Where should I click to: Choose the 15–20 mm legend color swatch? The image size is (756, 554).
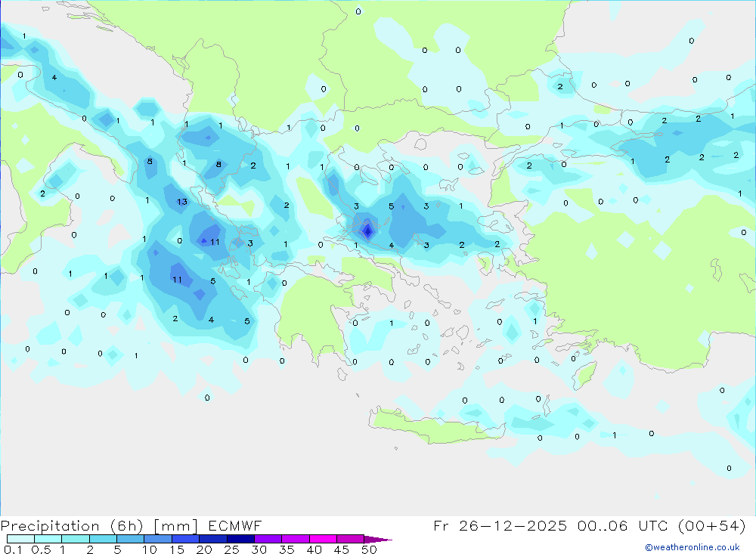point(185,539)
